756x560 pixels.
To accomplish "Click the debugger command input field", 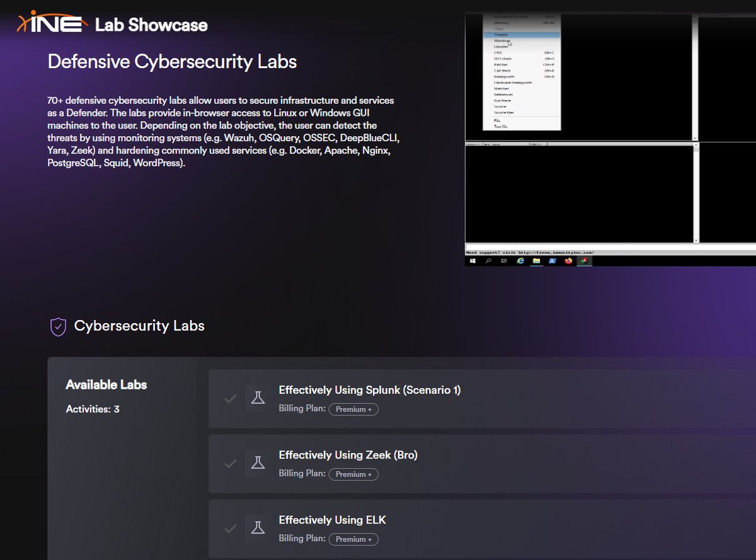I will point(610,246).
